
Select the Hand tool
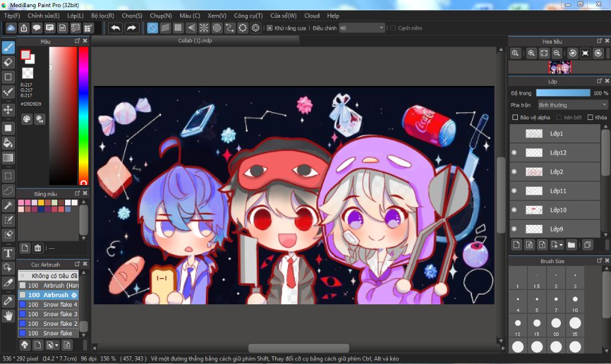(x=8, y=315)
